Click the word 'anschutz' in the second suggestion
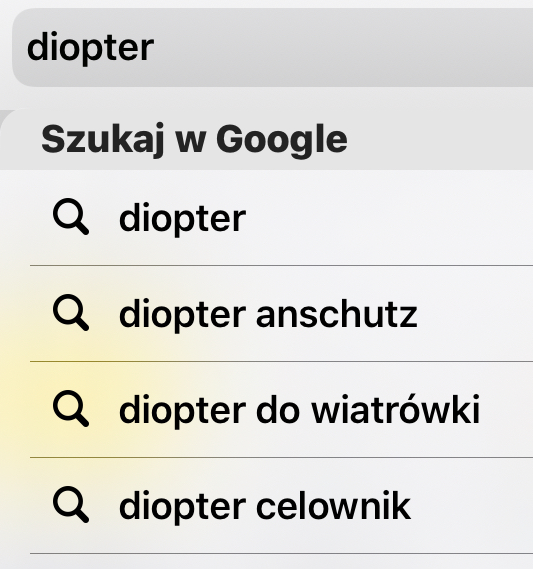 pos(337,315)
